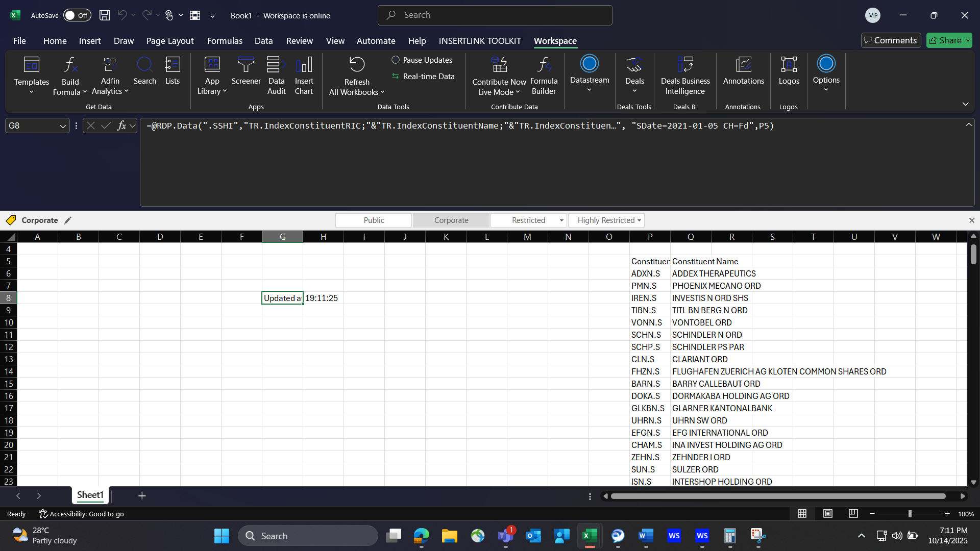980x551 pixels.
Task: Open the Formulas ribbon tab
Action: 225,41
